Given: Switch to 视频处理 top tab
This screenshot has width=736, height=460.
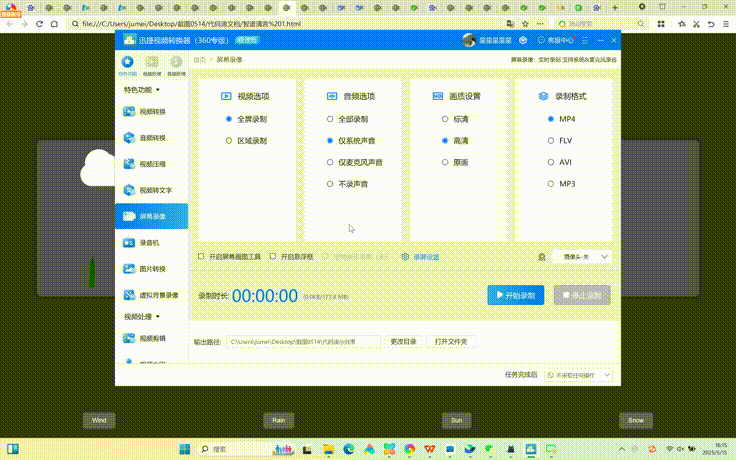Looking at the screenshot, I should click(152, 66).
